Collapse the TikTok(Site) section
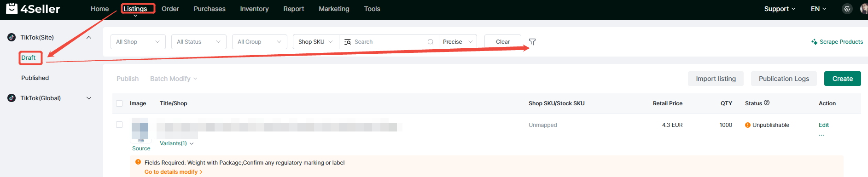The width and height of the screenshot is (868, 177). (x=89, y=37)
